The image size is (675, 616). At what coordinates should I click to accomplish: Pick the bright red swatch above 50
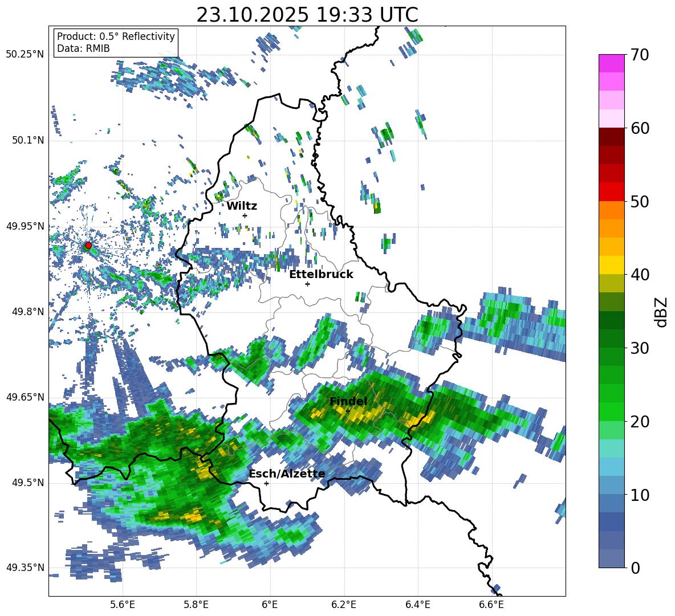click(x=611, y=192)
